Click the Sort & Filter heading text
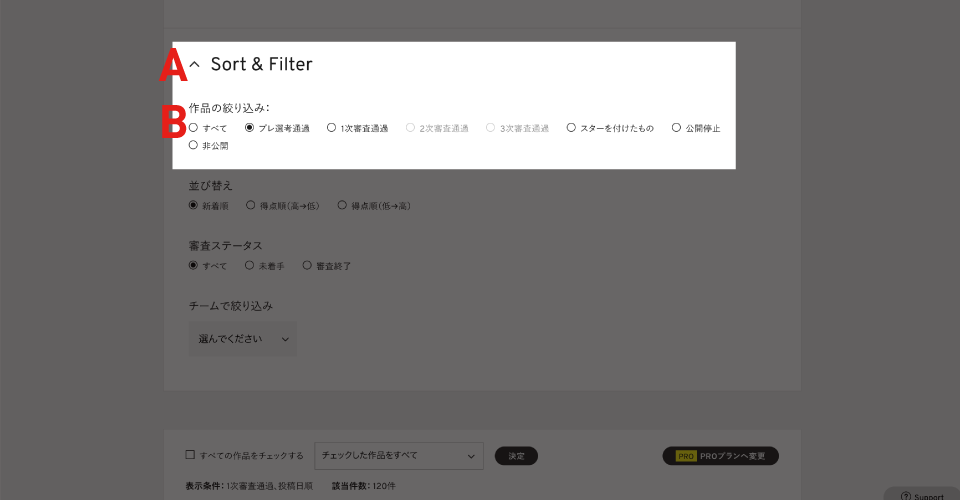The width and height of the screenshot is (960, 500). pos(261,64)
